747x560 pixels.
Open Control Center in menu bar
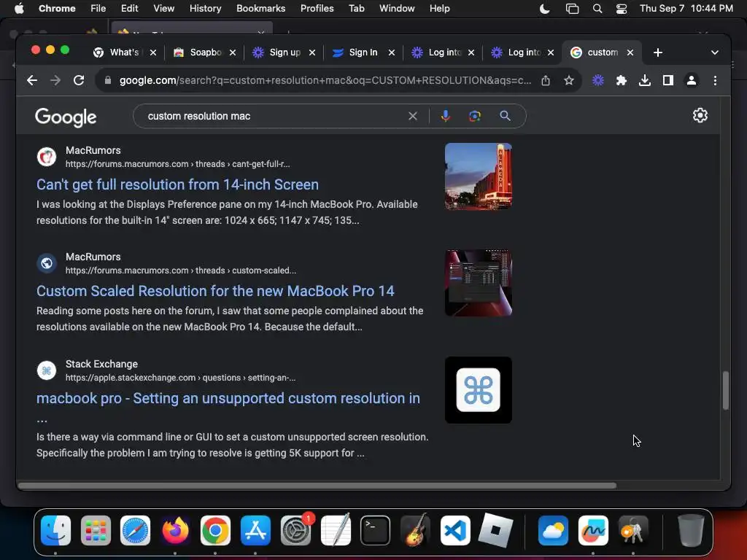pyautogui.click(x=622, y=9)
